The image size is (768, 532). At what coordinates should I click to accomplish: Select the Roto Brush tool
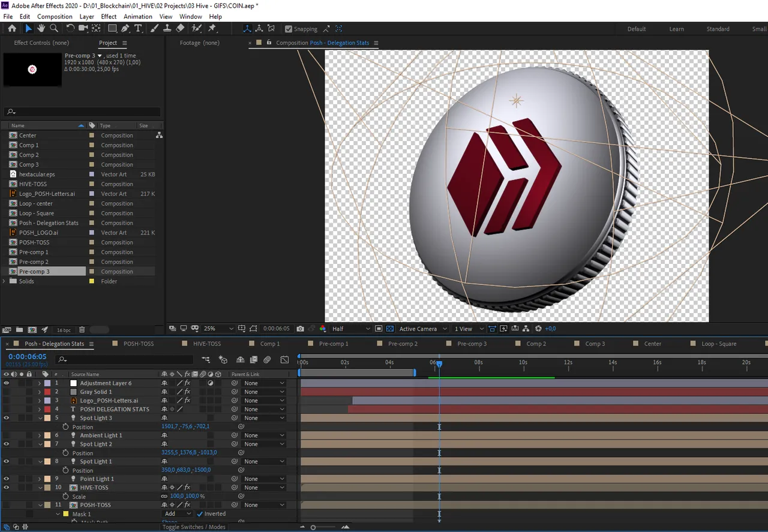click(196, 28)
